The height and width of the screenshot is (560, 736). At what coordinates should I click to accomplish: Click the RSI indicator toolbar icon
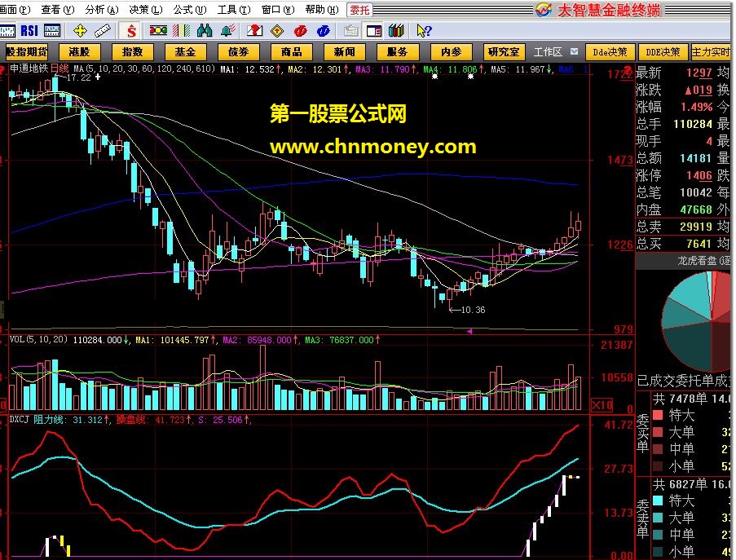[x=29, y=31]
